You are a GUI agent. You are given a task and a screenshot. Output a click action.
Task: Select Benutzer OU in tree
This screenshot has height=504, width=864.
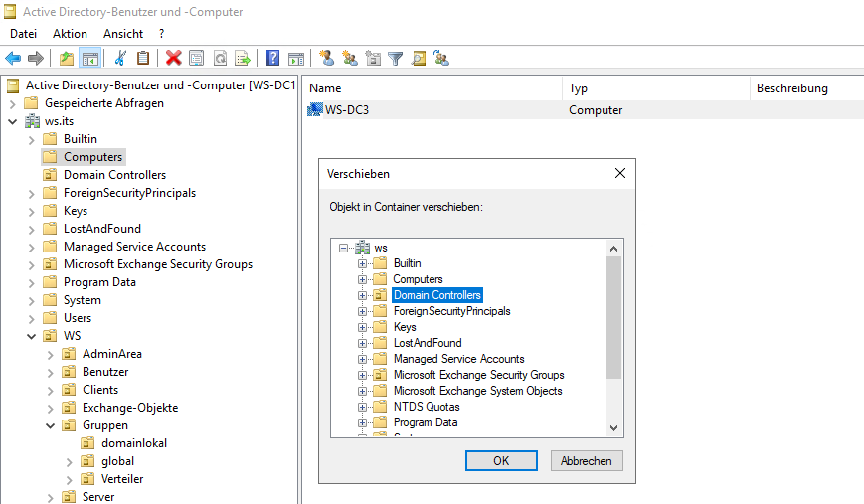click(x=105, y=371)
